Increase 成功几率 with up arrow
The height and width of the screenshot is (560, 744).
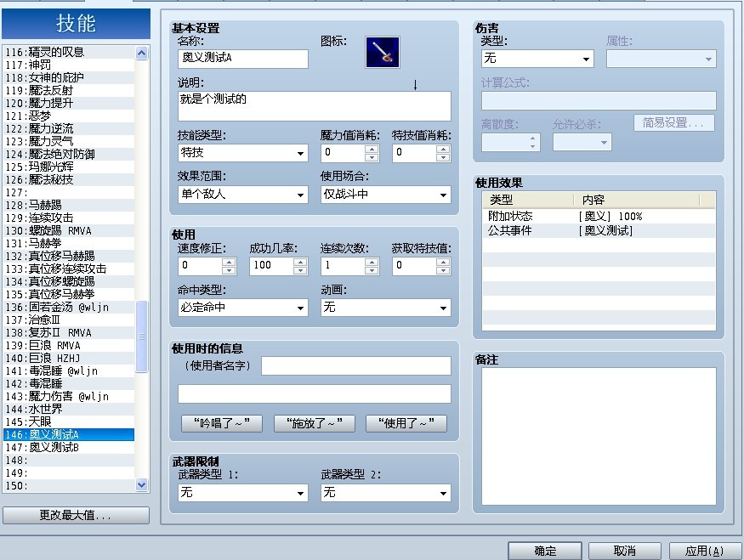[300, 262]
